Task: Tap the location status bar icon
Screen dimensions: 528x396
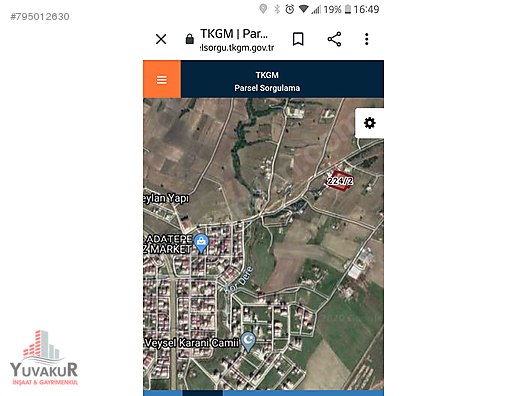Action: pyautogui.click(x=263, y=9)
